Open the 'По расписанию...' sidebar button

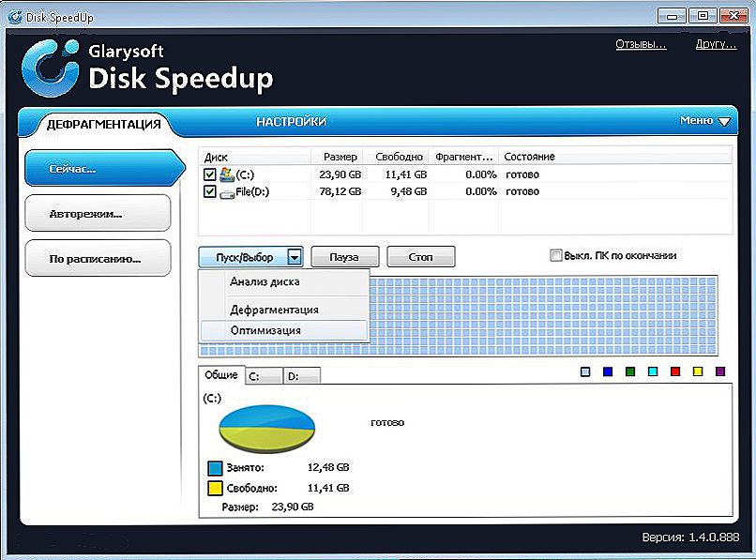pyautogui.click(x=98, y=258)
